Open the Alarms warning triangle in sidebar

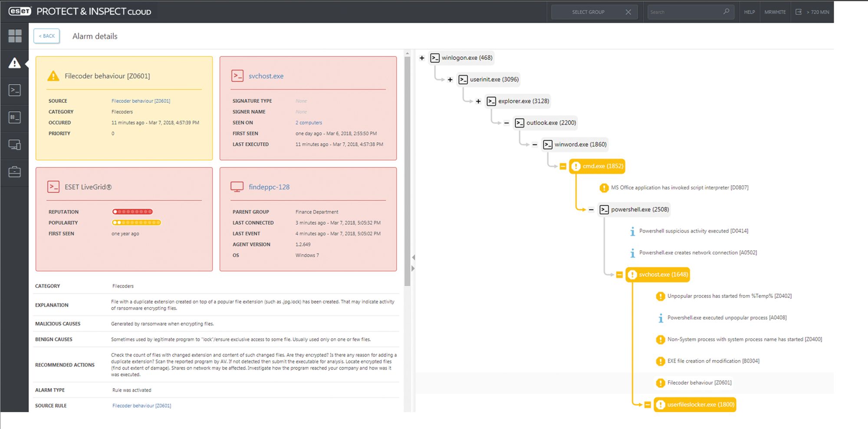tap(15, 63)
